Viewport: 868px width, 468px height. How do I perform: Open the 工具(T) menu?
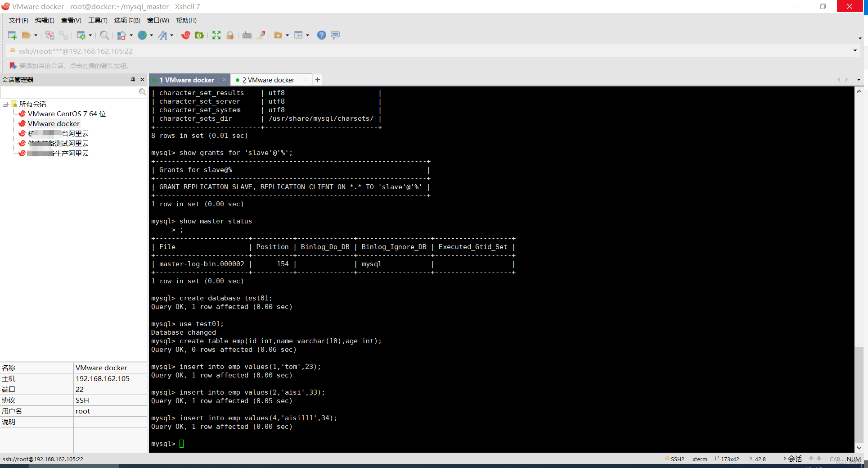coord(98,20)
